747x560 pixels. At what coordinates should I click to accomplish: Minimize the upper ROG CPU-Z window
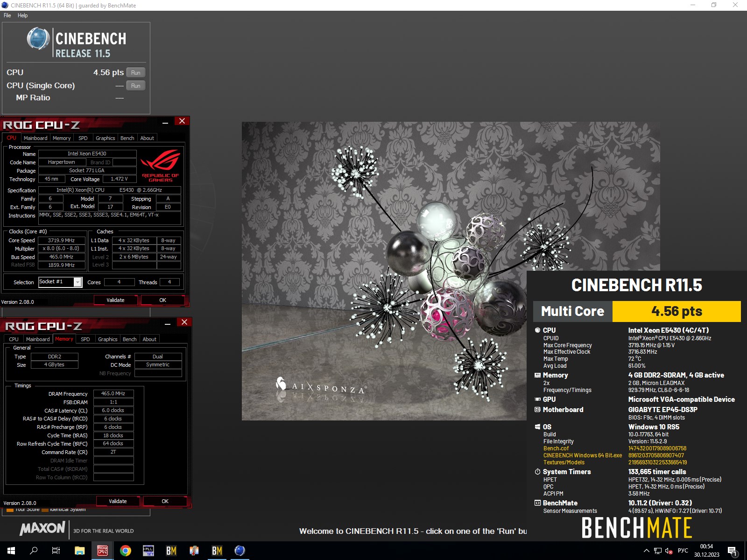tap(165, 122)
